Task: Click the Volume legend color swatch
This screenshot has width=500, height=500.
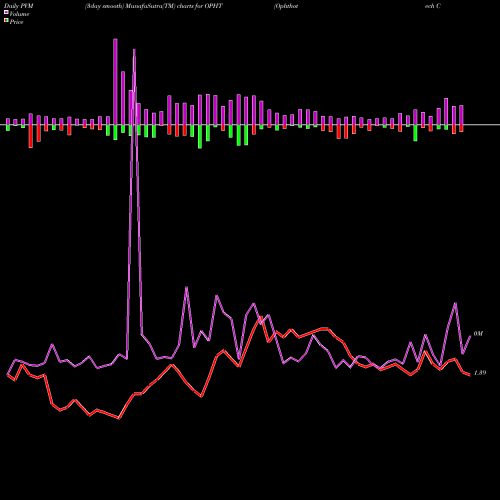Action: 6,12
